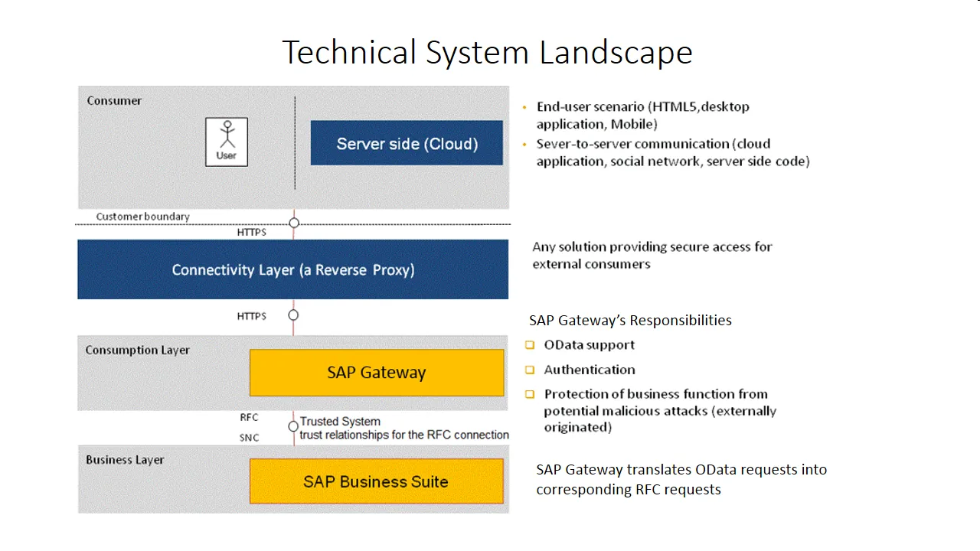Click the SNC label

[x=249, y=438]
